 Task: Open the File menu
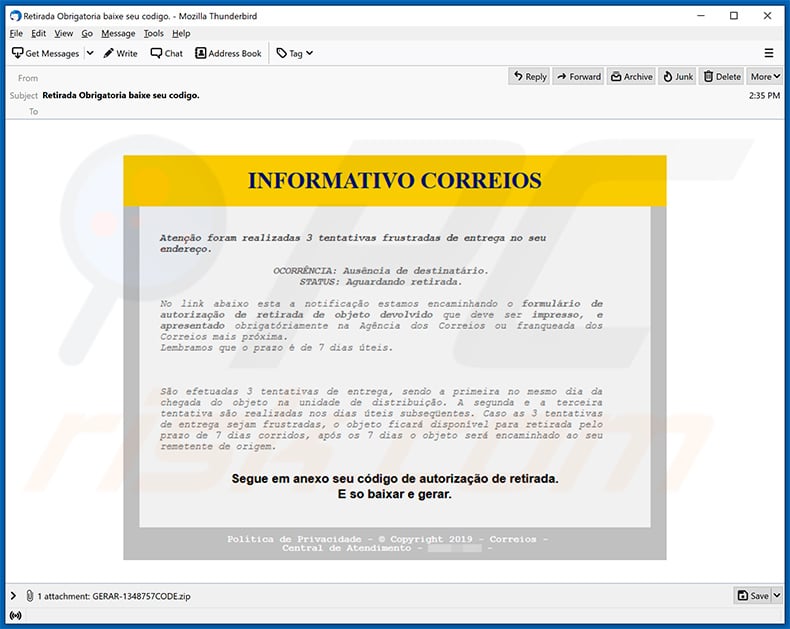click(x=16, y=33)
